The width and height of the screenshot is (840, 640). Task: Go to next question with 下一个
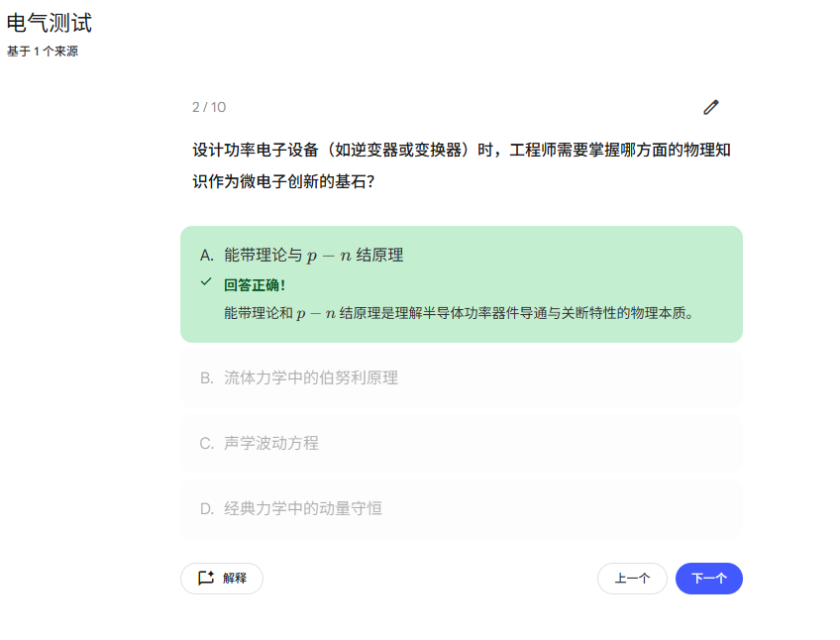pos(709,579)
